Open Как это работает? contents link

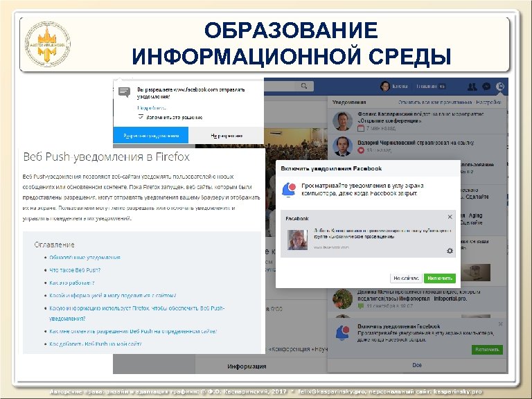pos(72,283)
